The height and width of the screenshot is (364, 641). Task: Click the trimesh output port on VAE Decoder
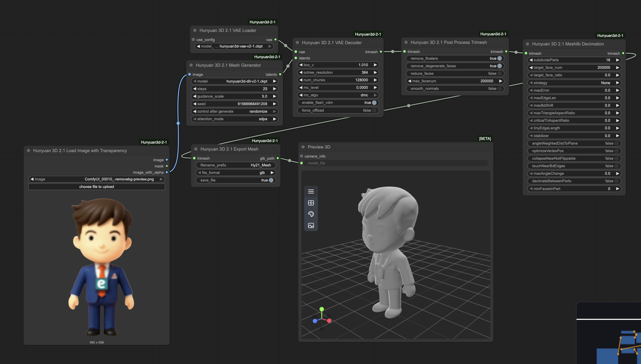381,52
